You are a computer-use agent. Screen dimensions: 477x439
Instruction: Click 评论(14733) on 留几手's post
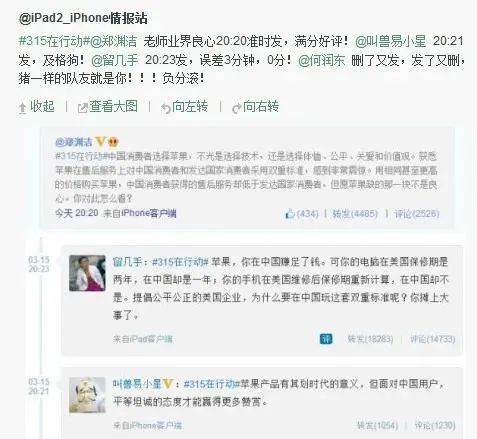433,339
